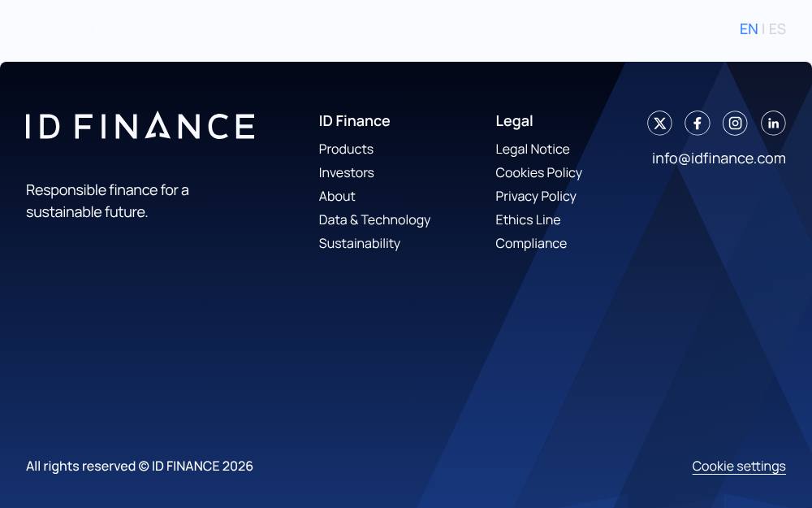Click the 'Legal' column heading

tap(514, 121)
